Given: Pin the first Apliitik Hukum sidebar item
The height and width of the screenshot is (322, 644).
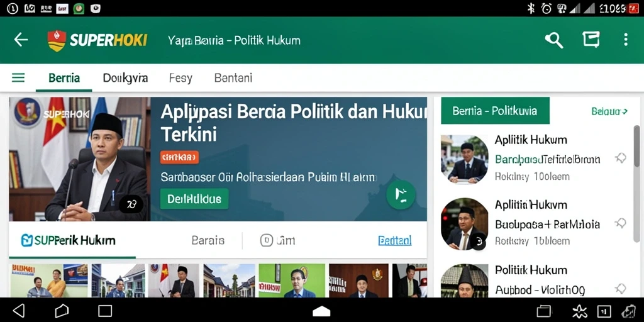Looking at the screenshot, I should [x=620, y=158].
